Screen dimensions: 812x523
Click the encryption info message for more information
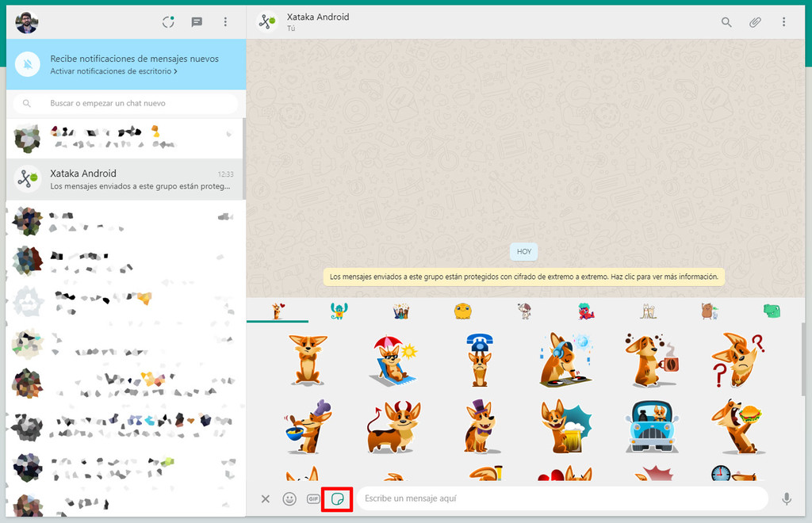[x=523, y=276]
